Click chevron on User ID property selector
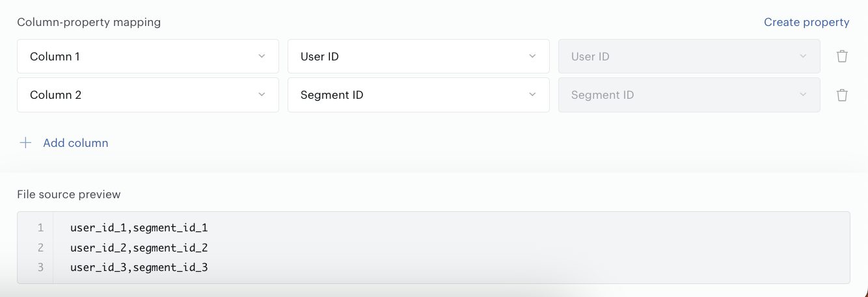 pos(532,57)
